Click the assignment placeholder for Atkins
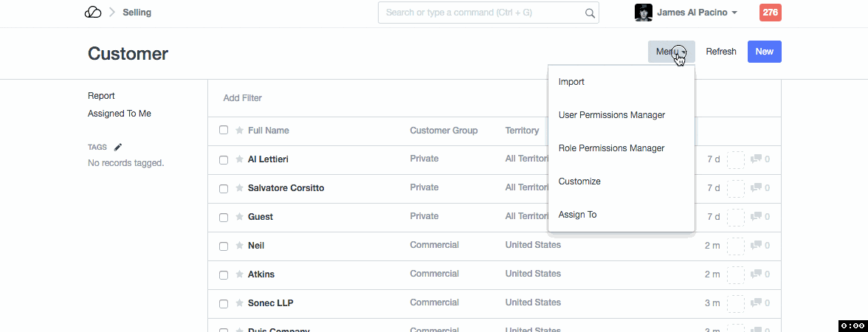This screenshot has width=868, height=332. coord(735,274)
